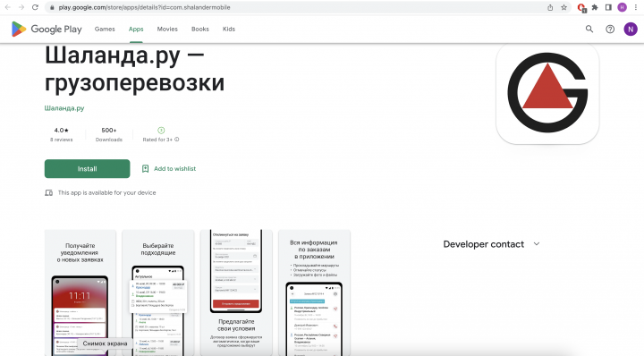Open the 'Вся информация по заказам' screenshot thumbnail
644x356 pixels.
point(314,292)
